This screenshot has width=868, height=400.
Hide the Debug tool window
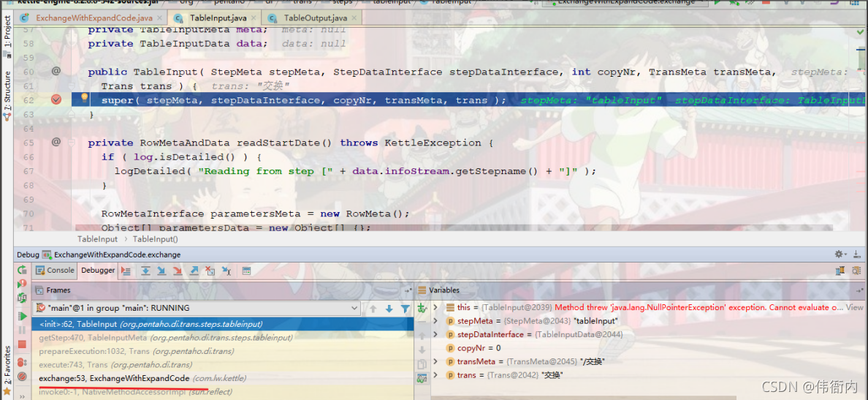coord(856,254)
